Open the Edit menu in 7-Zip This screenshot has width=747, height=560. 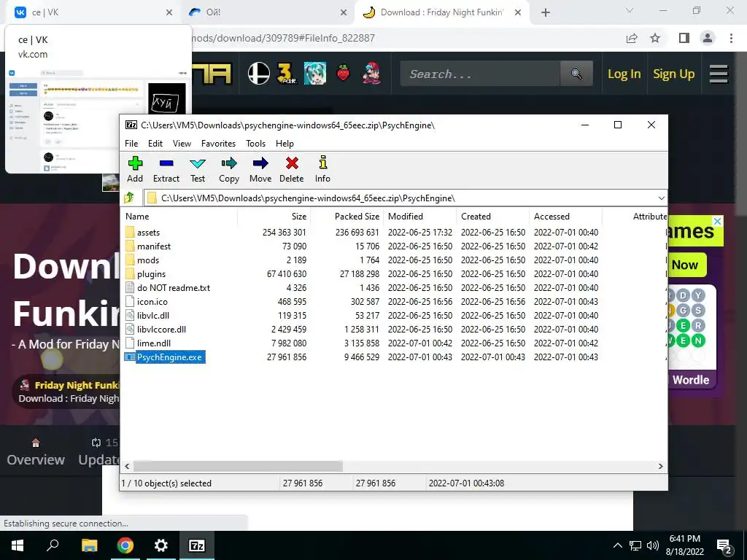click(155, 144)
